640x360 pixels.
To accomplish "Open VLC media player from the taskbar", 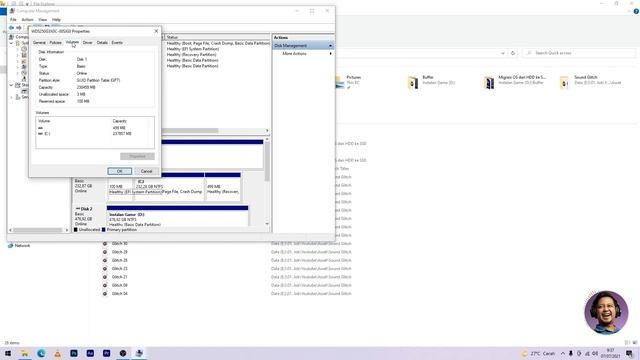I will (58, 353).
